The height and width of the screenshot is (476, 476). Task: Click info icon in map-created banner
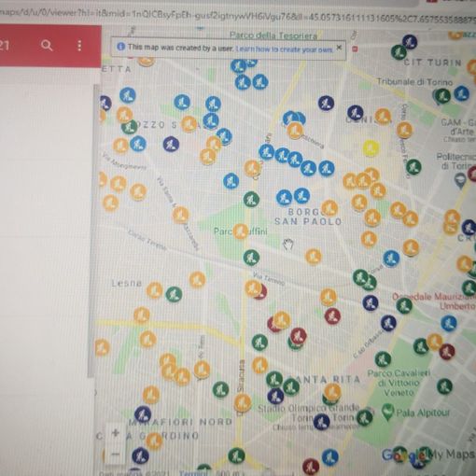point(120,47)
